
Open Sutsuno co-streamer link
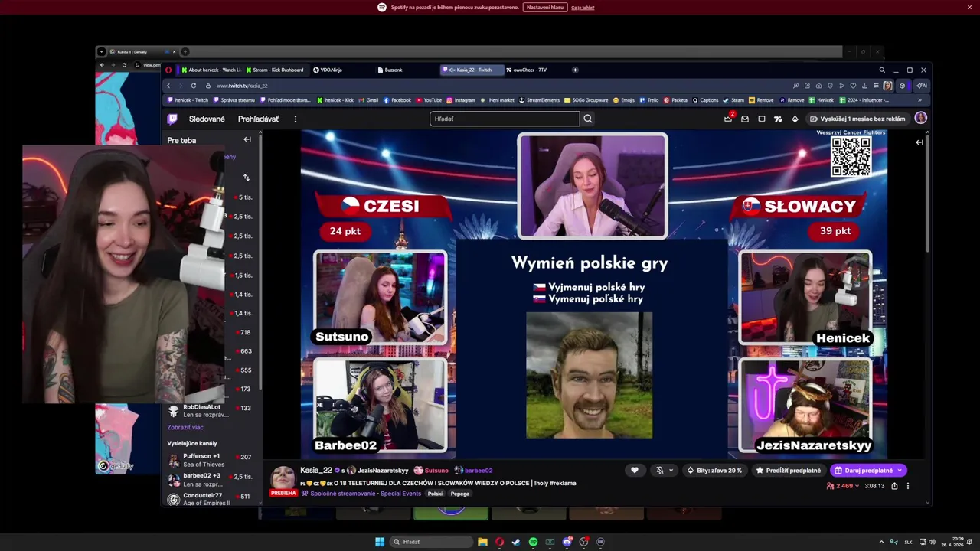click(x=436, y=470)
